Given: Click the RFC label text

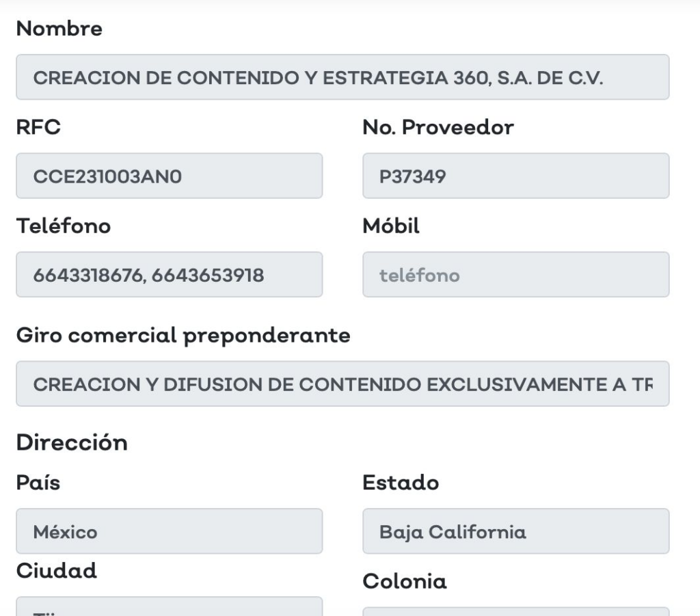Looking at the screenshot, I should (x=38, y=128).
